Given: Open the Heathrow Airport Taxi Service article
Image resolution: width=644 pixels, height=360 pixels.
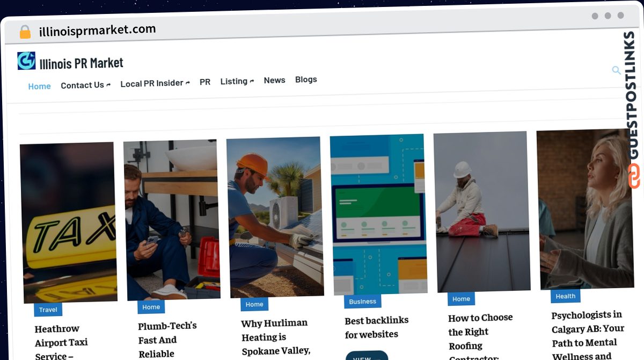Looking at the screenshot, I should (62, 342).
